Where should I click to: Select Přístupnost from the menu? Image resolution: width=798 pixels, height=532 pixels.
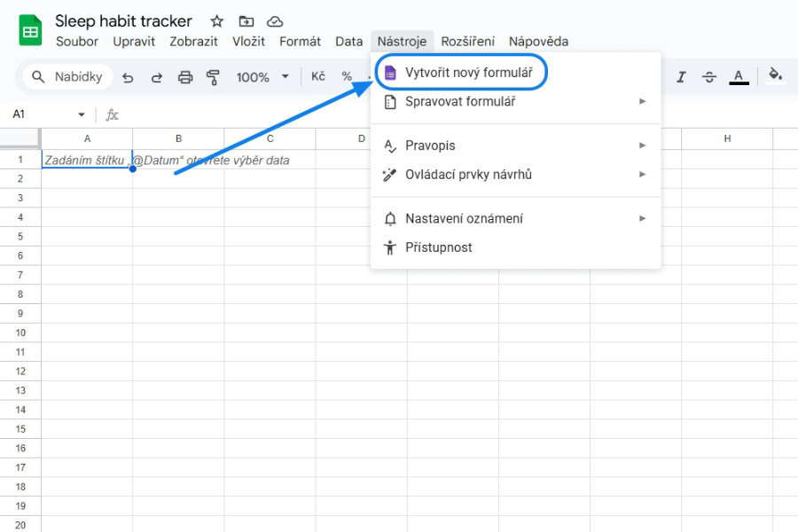440,247
